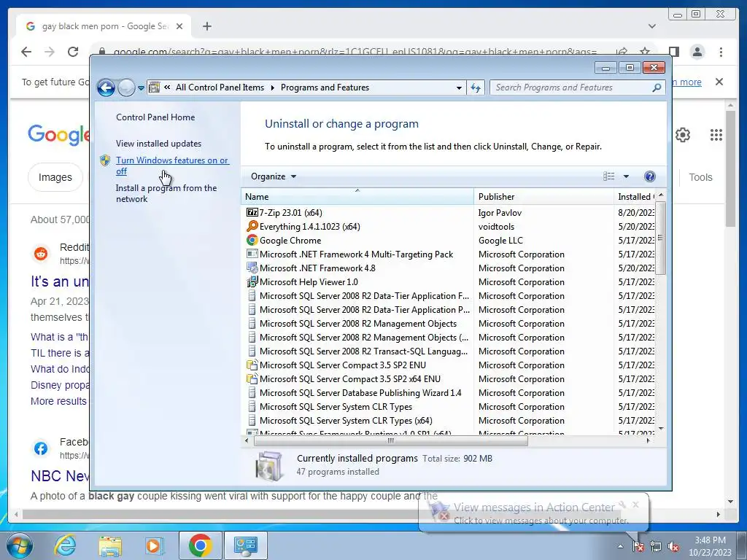The height and width of the screenshot is (560, 747).
Task: Expand the chevron before All Control Panel Items
Action: pos(167,87)
